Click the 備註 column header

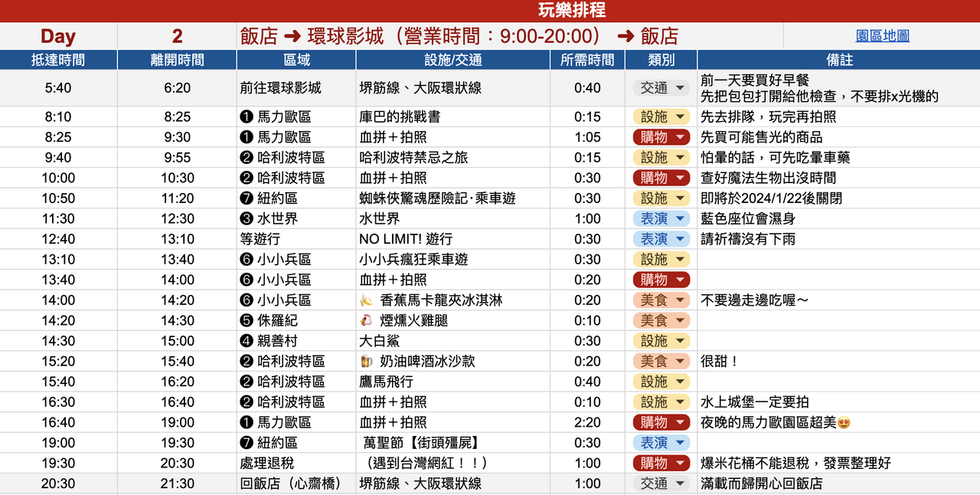pyautogui.click(x=839, y=60)
